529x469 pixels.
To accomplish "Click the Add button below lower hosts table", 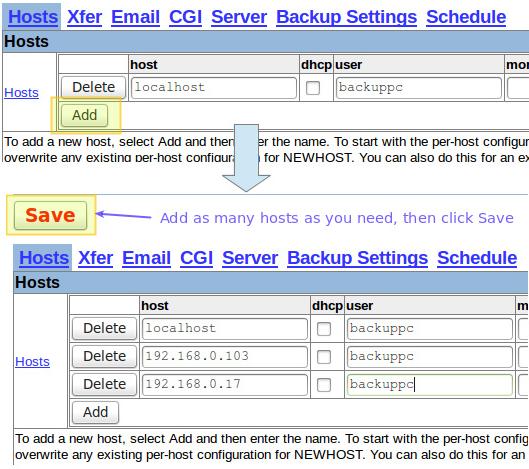I will 95,412.
